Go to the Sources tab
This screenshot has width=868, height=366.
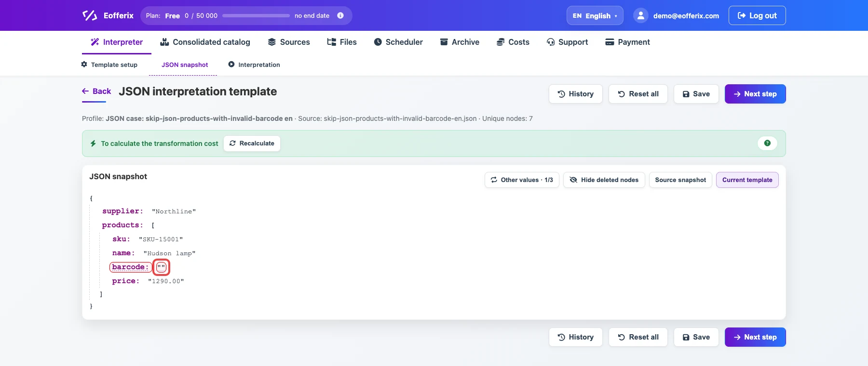289,42
